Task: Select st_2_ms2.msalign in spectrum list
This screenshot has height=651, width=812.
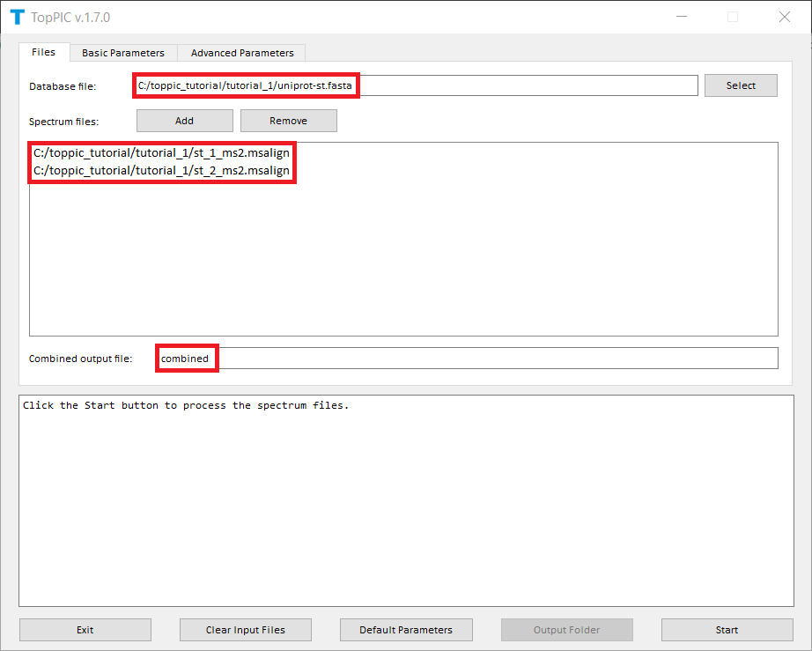Action: click(161, 170)
